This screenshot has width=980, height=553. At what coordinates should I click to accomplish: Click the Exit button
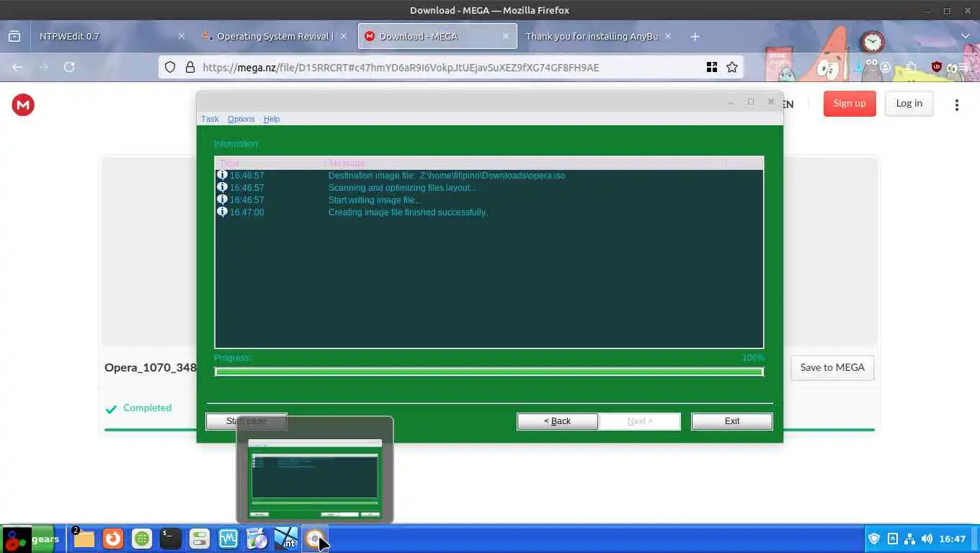pyautogui.click(x=731, y=421)
